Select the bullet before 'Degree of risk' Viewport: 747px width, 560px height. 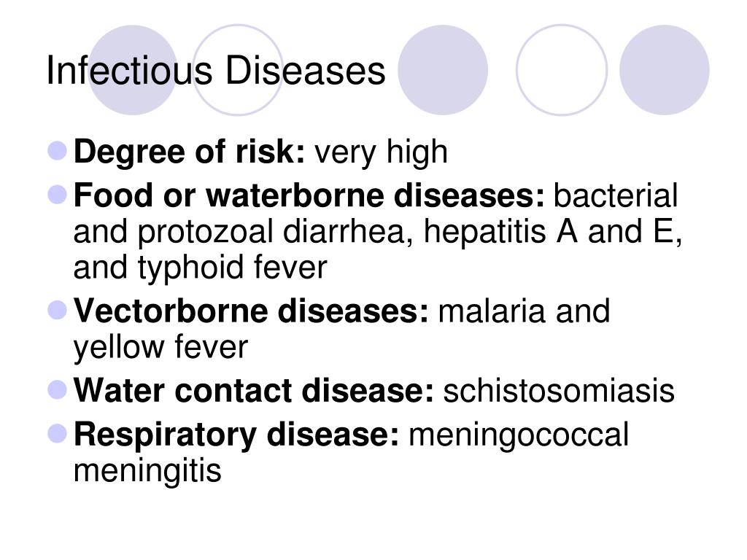tap(58, 150)
